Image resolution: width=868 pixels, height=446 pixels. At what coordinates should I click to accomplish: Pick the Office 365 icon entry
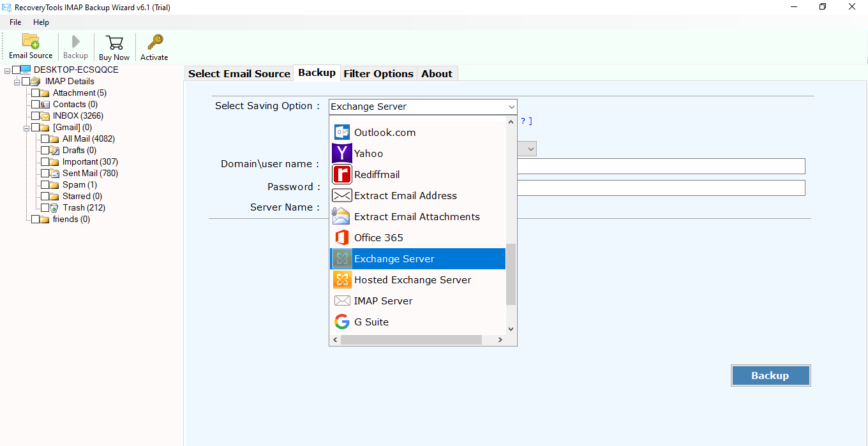click(x=342, y=237)
